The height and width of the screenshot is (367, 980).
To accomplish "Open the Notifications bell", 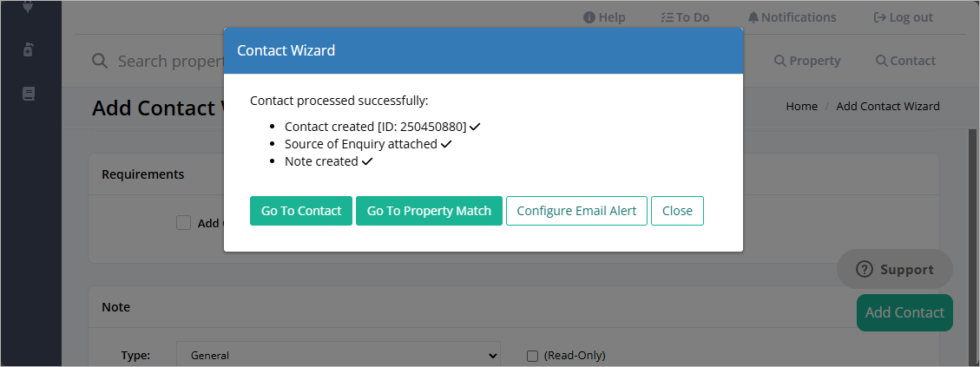I will [792, 17].
